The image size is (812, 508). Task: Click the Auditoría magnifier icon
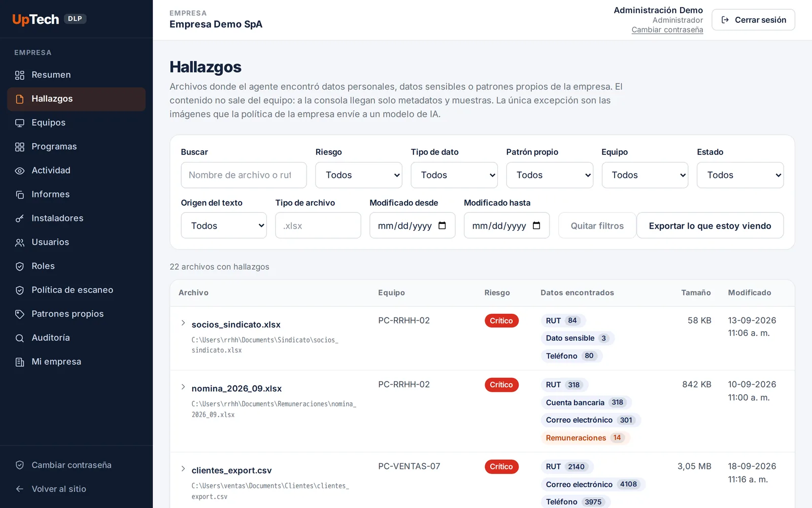click(x=20, y=338)
